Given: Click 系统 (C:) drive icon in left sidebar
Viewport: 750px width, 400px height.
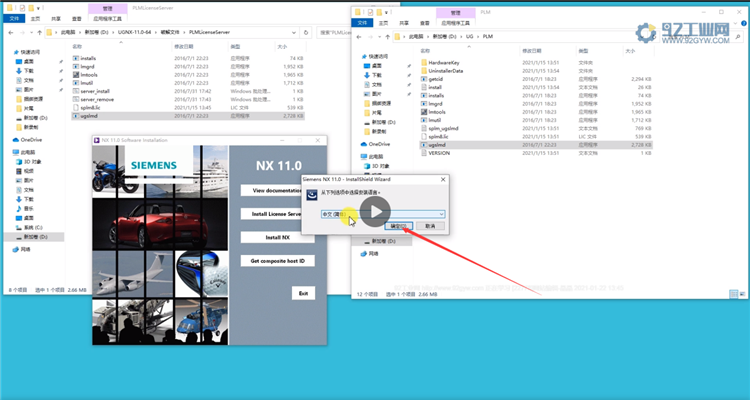Looking at the screenshot, I should pos(19,227).
